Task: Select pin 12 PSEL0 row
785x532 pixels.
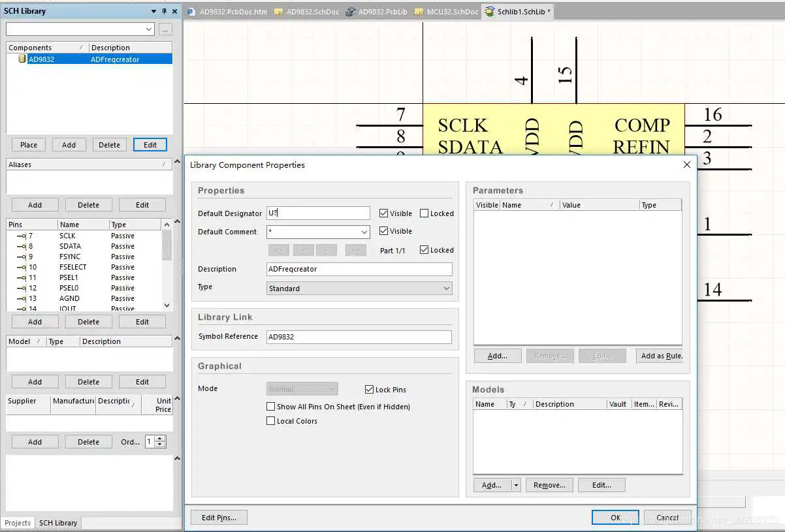Action: pos(84,288)
